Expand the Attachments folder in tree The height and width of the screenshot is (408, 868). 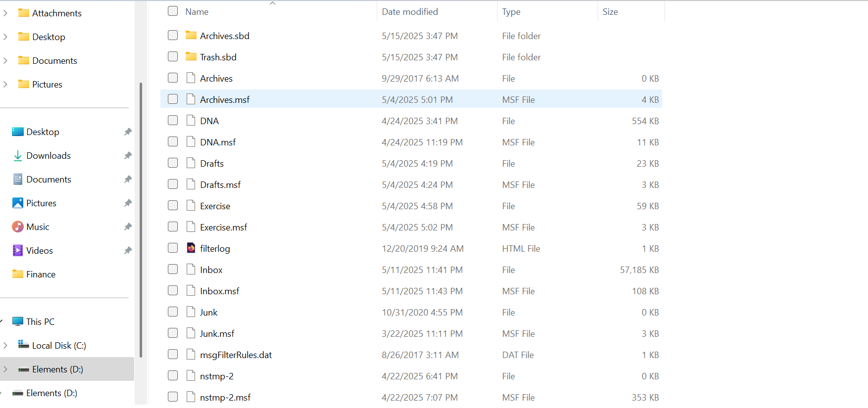tap(5, 13)
